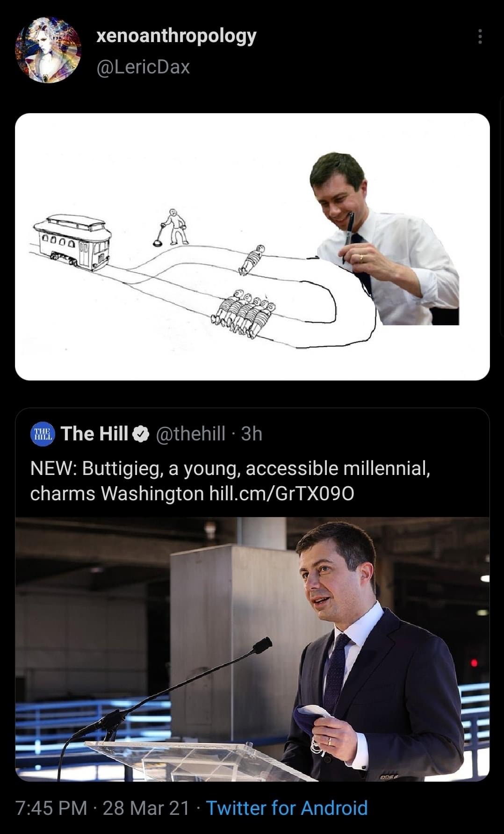Click The Hill's verified badge
Image resolution: width=504 pixels, height=834 pixels.
[140, 435]
